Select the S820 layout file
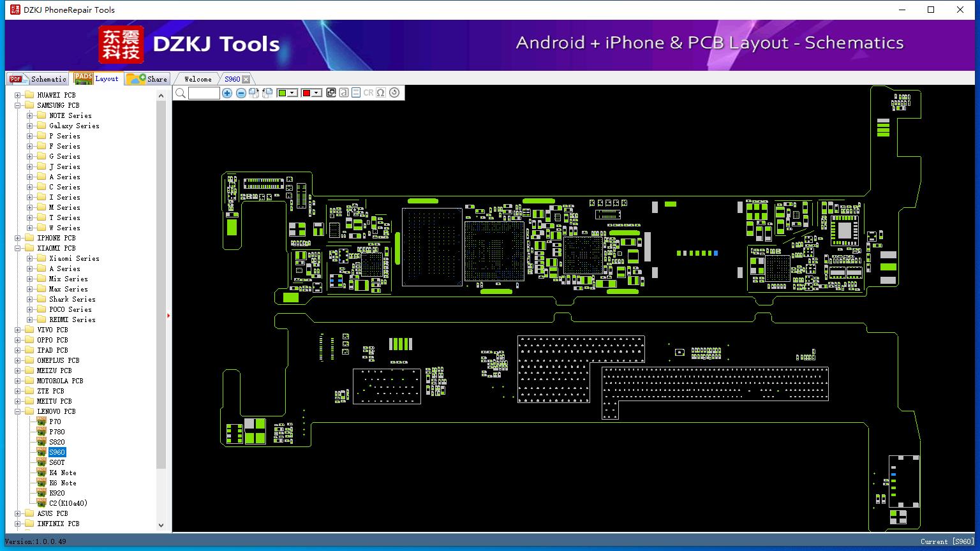Viewport: 980px width, 551px height. [x=57, y=442]
